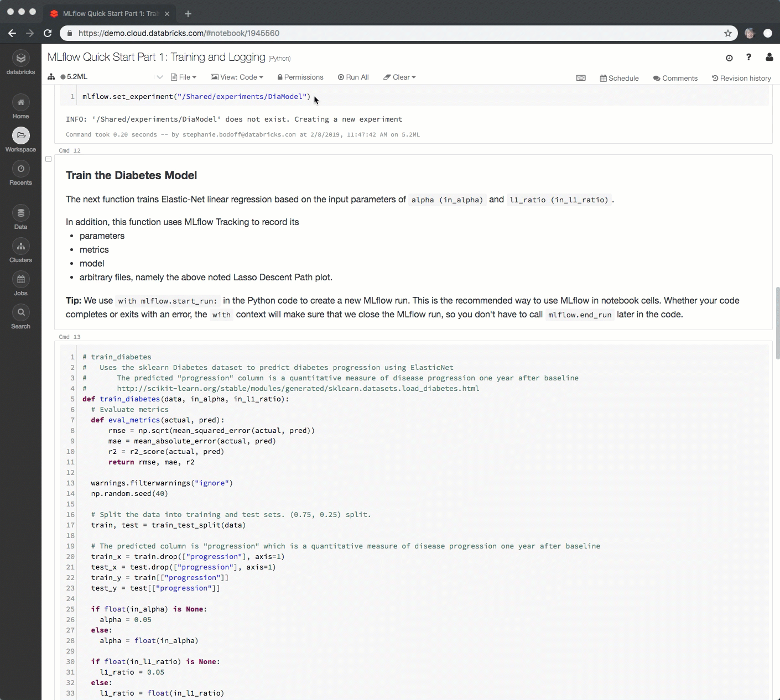Open Recents in the sidebar

pyautogui.click(x=20, y=169)
